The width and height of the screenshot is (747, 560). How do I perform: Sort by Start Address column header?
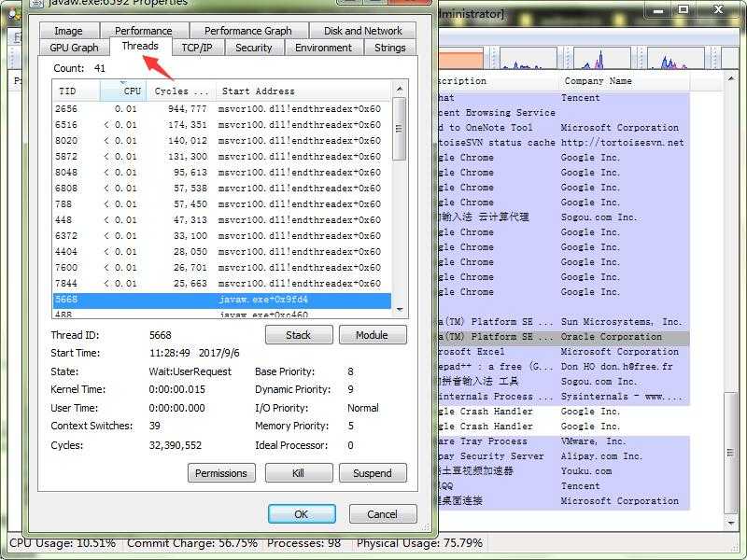(x=303, y=91)
